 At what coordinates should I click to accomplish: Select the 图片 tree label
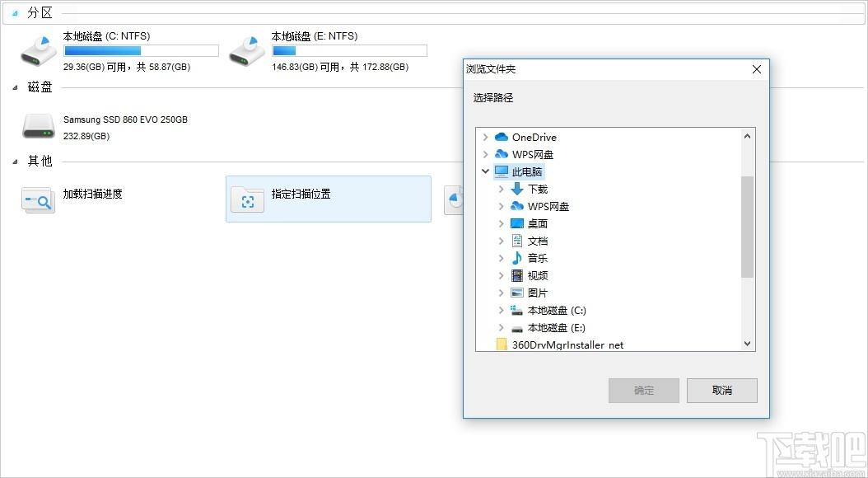(x=538, y=293)
